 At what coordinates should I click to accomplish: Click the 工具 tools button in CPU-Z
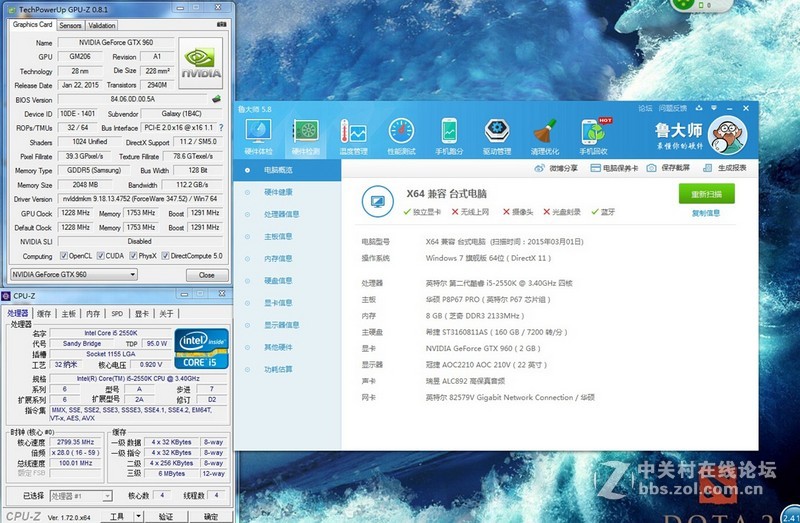[117, 516]
